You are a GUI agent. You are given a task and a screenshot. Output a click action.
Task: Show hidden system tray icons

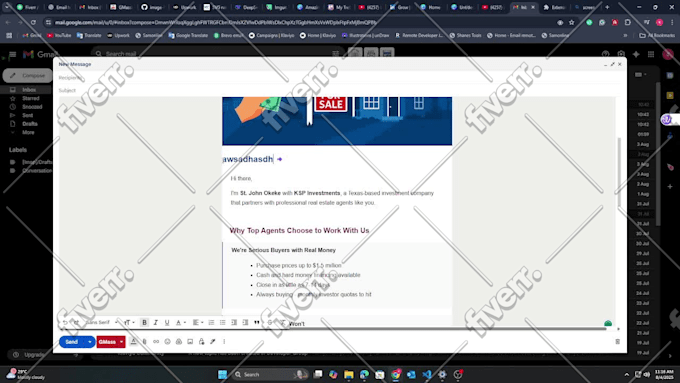(626, 374)
